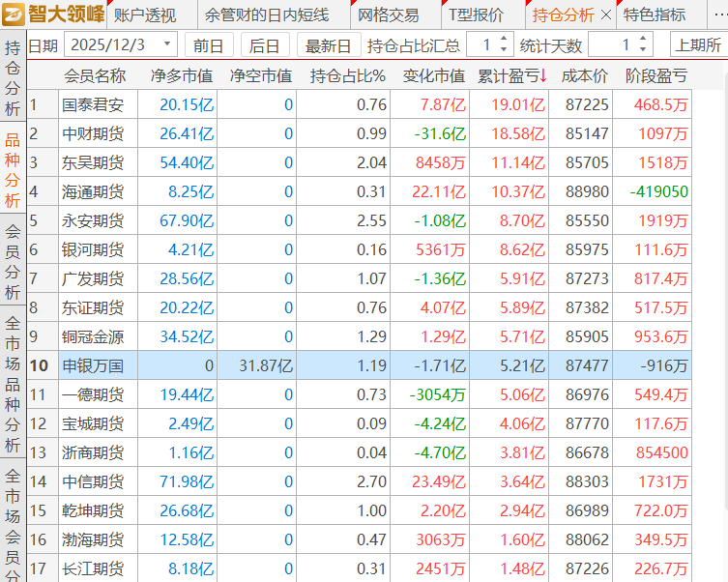Click cost price 88980 cell

[x=581, y=191]
